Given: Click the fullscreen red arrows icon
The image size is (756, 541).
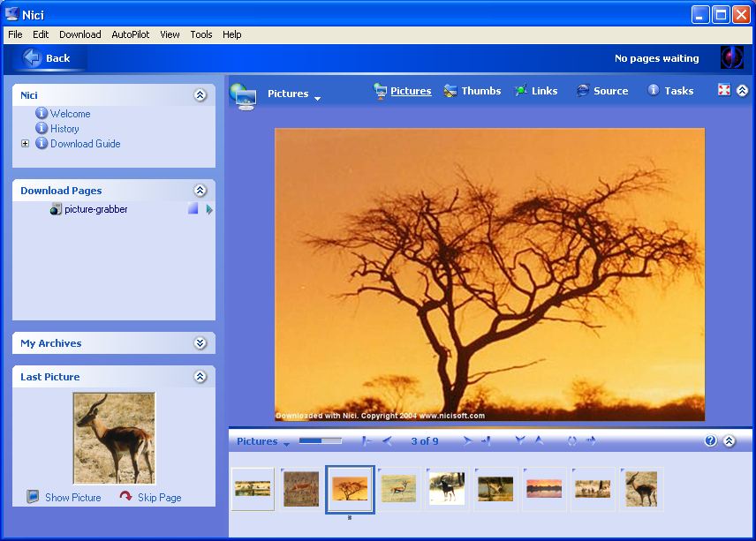Looking at the screenshot, I should pos(724,90).
